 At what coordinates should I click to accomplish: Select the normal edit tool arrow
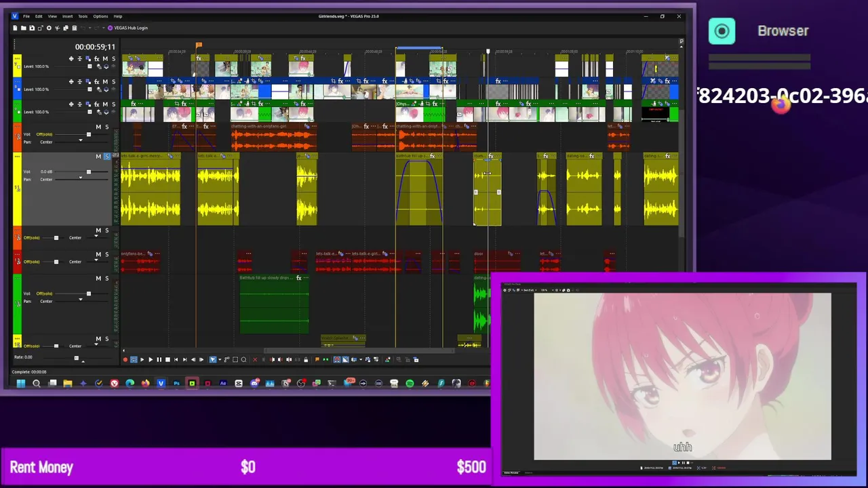(x=213, y=360)
